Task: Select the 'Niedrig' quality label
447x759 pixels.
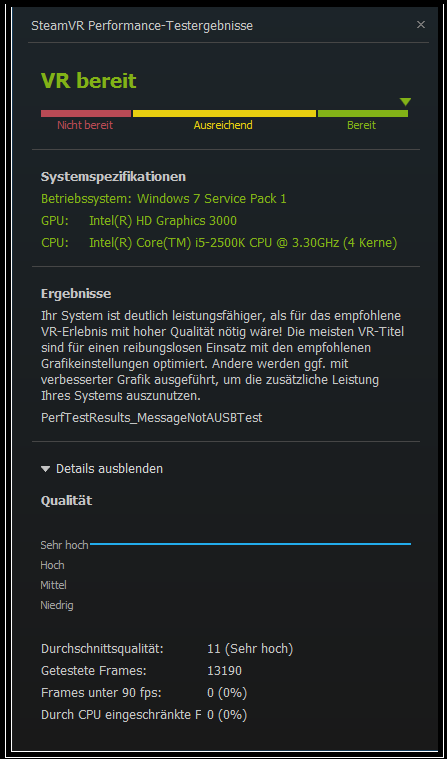Action: [57, 605]
